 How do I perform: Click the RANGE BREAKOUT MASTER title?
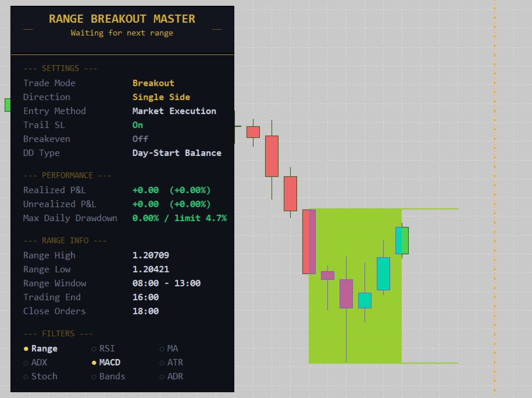click(122, 19)
